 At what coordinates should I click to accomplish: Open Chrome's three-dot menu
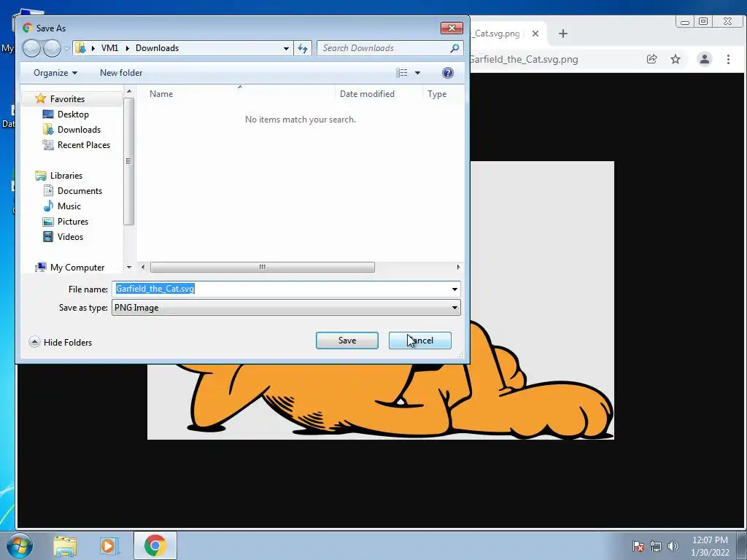click(x=729, y=59)
